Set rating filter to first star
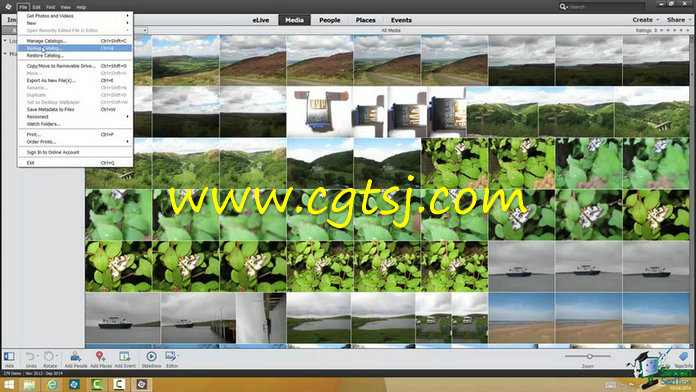 (x=661, y=30)
